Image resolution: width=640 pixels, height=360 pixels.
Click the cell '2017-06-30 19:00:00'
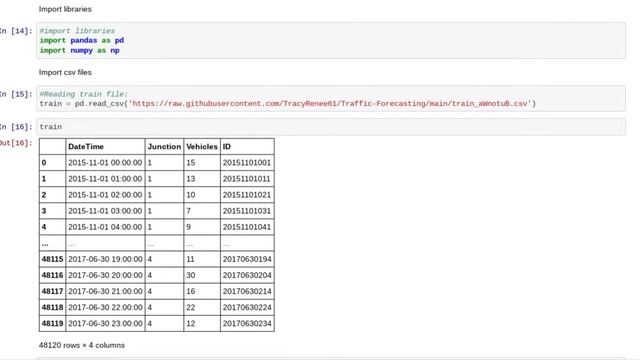point(105,259)
